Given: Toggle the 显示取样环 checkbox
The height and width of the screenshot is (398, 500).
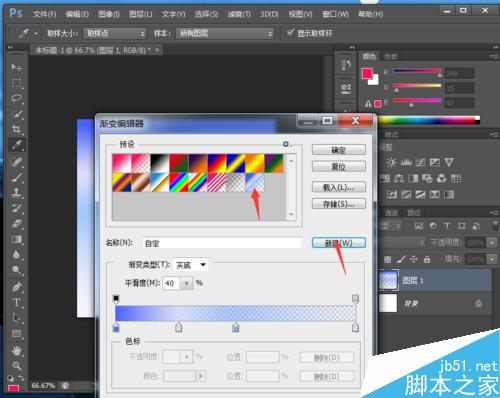Looking at the screenshot, I should [291, 32].
